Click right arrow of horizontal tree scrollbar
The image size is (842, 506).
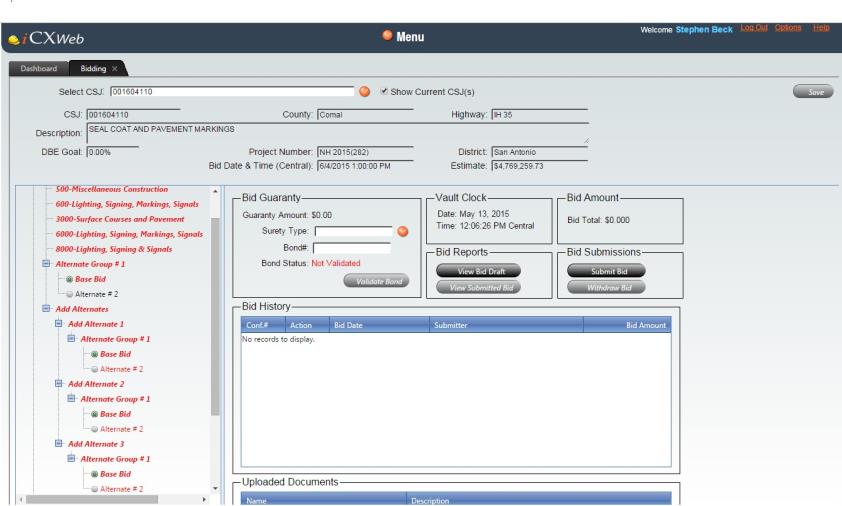(204, 500)
